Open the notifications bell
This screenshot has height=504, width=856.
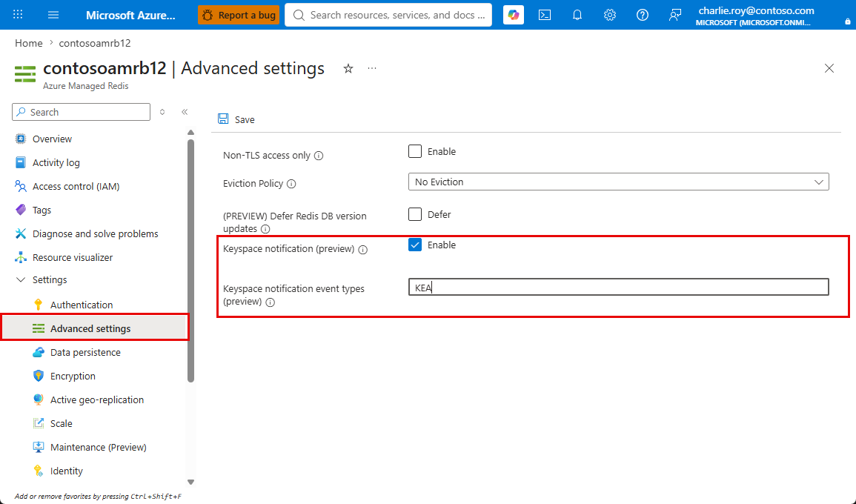pyautogui.click(x=577, y=15)
